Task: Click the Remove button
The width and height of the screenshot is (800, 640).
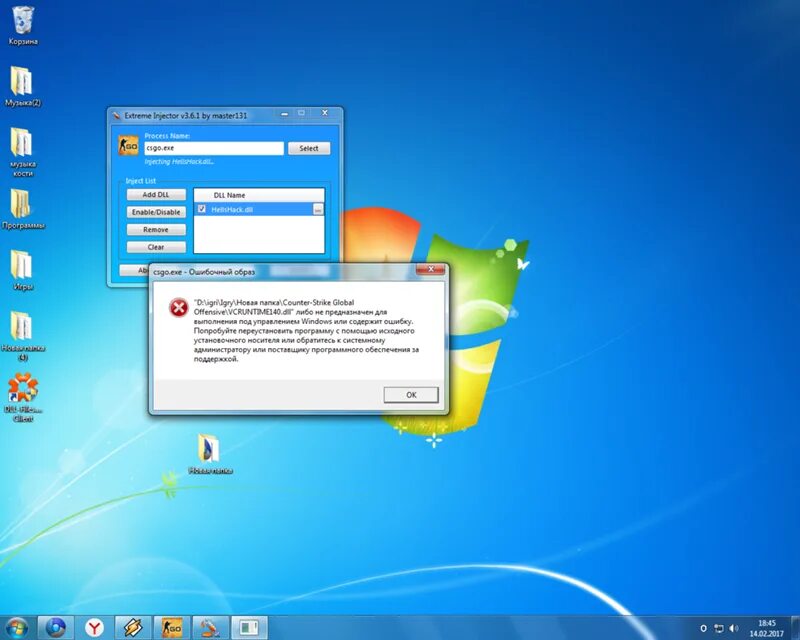Action: tap(156, 230)
